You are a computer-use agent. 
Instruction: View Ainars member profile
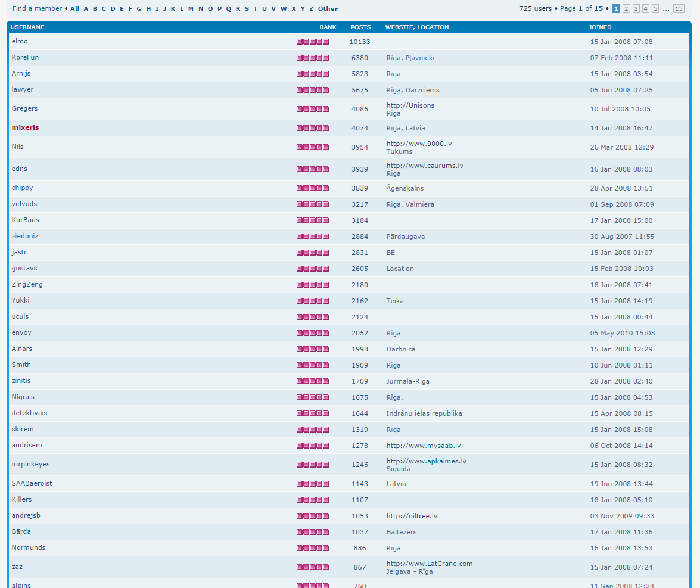click(22, 349)
